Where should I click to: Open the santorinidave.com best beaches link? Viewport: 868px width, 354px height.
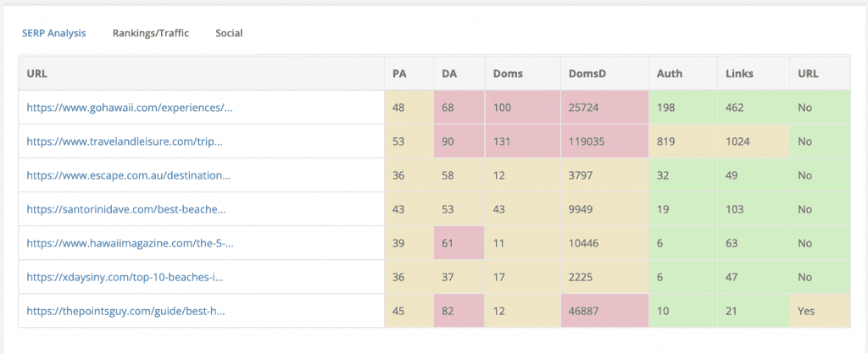pyautogui.click(x=126, y=209)
